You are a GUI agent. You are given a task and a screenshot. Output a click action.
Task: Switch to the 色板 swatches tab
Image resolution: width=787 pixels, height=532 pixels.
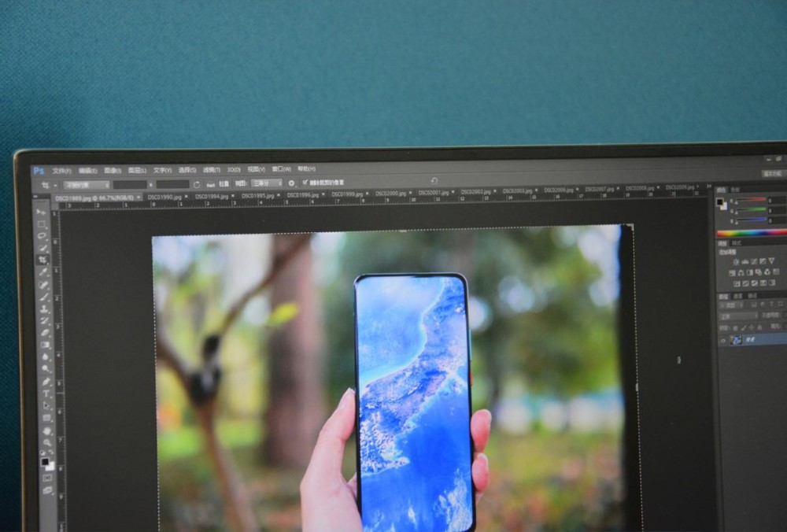point(735,190)
